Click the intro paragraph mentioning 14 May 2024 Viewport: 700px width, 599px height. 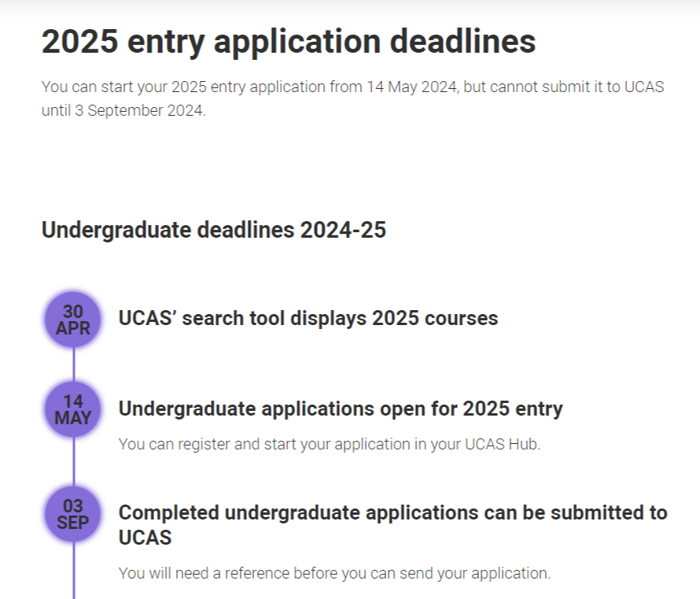coord(352,98)
